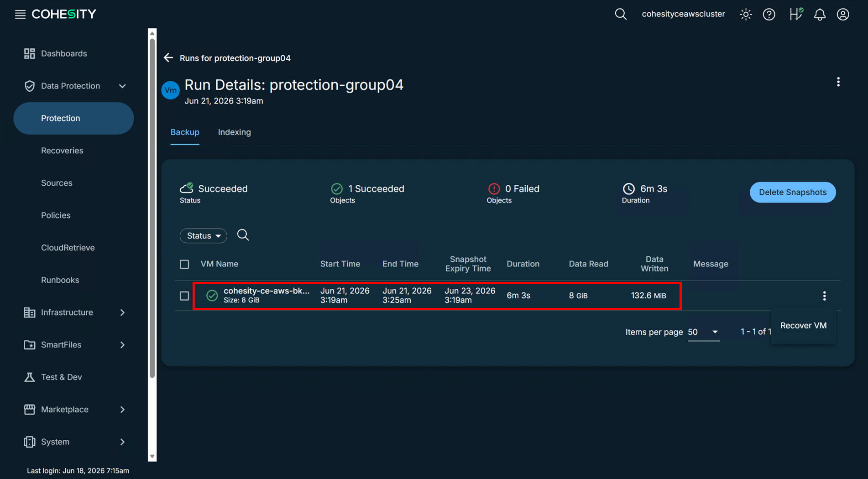This screenshot has width=868, height=479.
Task: Go back via Runs arrow icon
Action: point(168,57)
